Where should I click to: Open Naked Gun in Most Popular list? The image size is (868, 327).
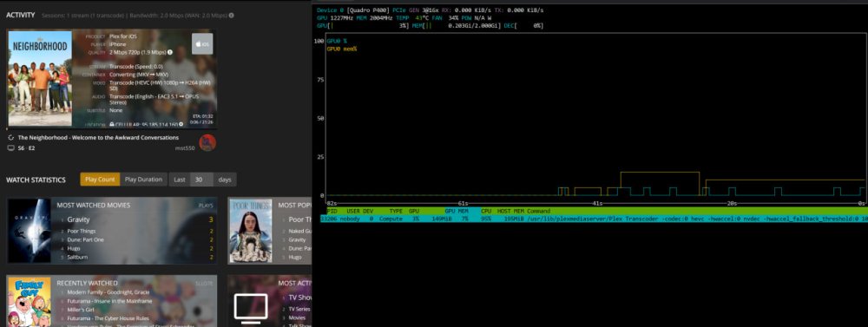tap(299, 231)
